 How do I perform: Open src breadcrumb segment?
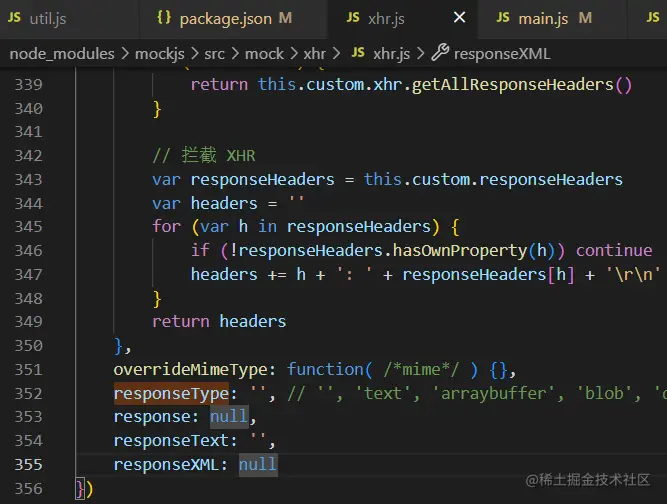coord(214,54)
